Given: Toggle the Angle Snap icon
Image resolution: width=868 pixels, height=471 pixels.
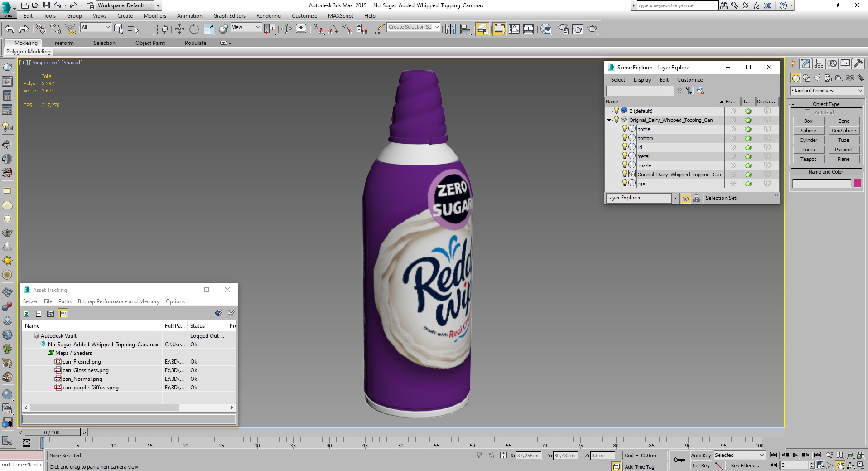Looking at the screenshot, I should point(333,29).
